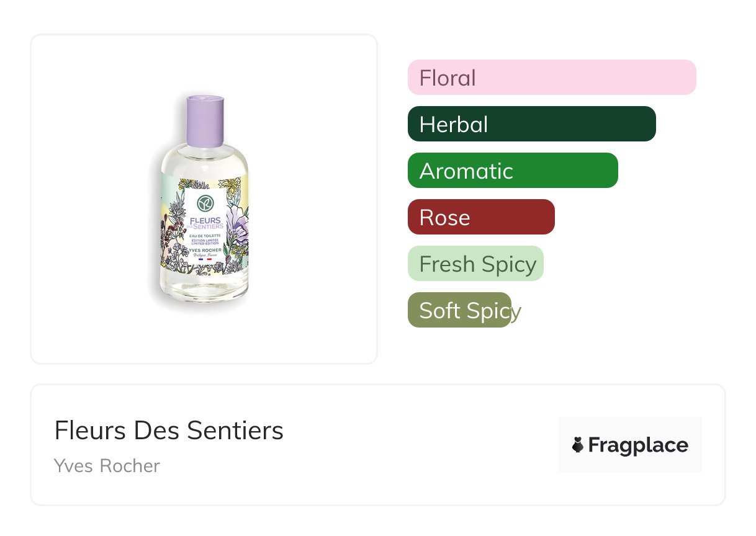Viewport: 756px width, 536px height.
Task: Choose the olive Soft Spicy bar
Action: pos(459,310)
